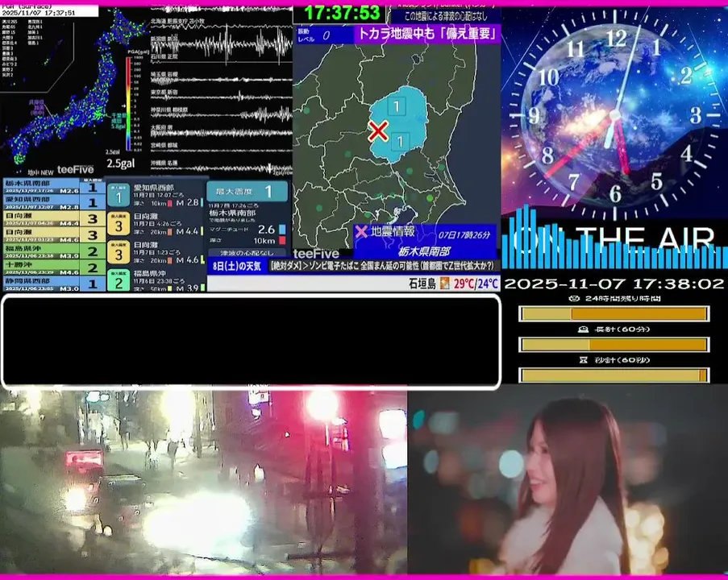Click the 長針(60分) progress bar
The height and width of the screenshot is (580, 728).
614,345
